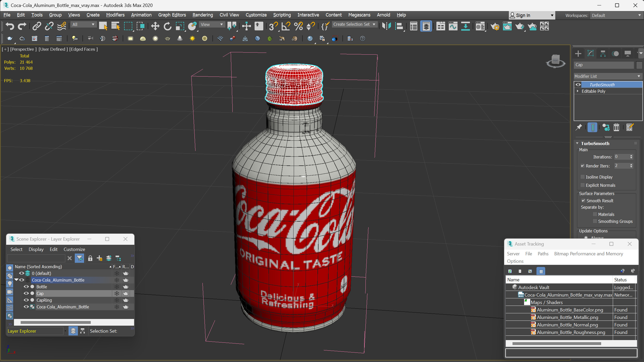
Task: Click the Cap object color swatch
Action: pyautogui.click(x=639, y=65)
